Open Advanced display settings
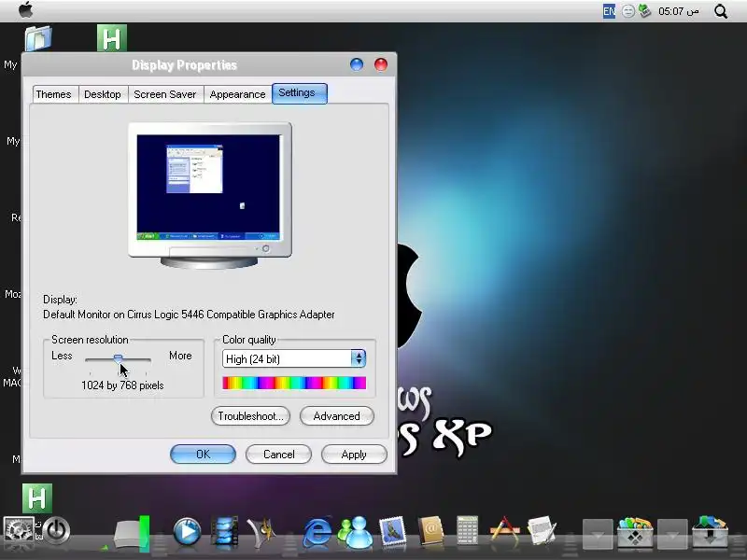Image resolution: width=747 pixels, height=560 pixels. pos(337,415)
